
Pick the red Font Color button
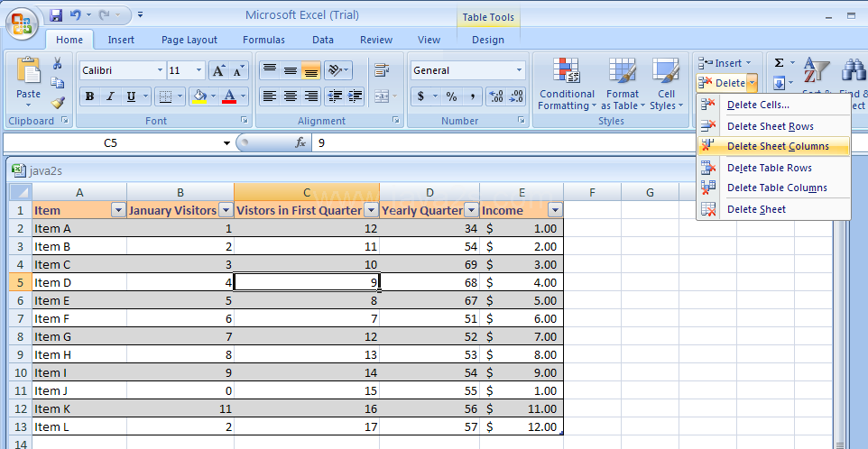(x=228, y=96)
